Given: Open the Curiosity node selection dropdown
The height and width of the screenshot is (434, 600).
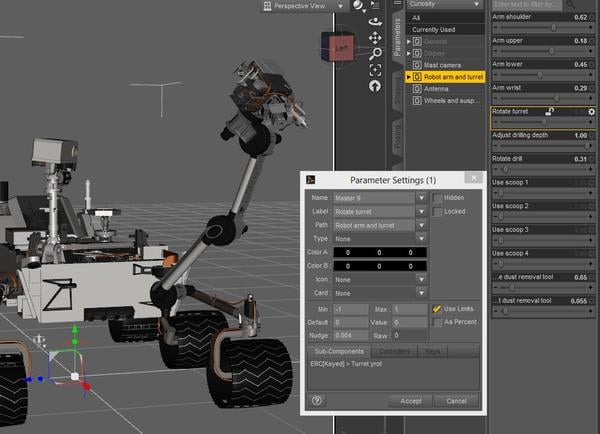Looking at the screenshot, I should [444, 4].
